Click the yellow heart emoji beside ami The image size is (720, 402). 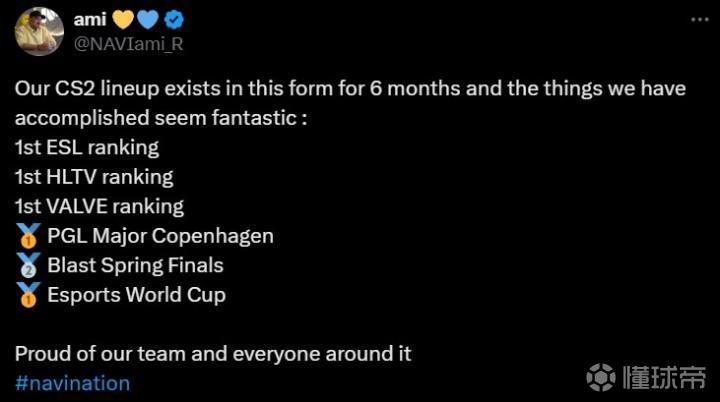pyautogui.click(x=121, y=20)
